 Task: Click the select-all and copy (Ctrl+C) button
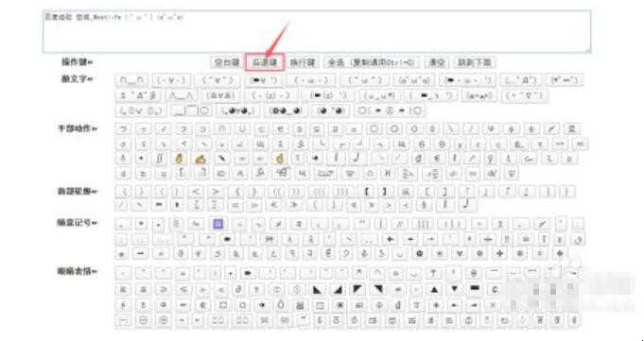(372, 62)
